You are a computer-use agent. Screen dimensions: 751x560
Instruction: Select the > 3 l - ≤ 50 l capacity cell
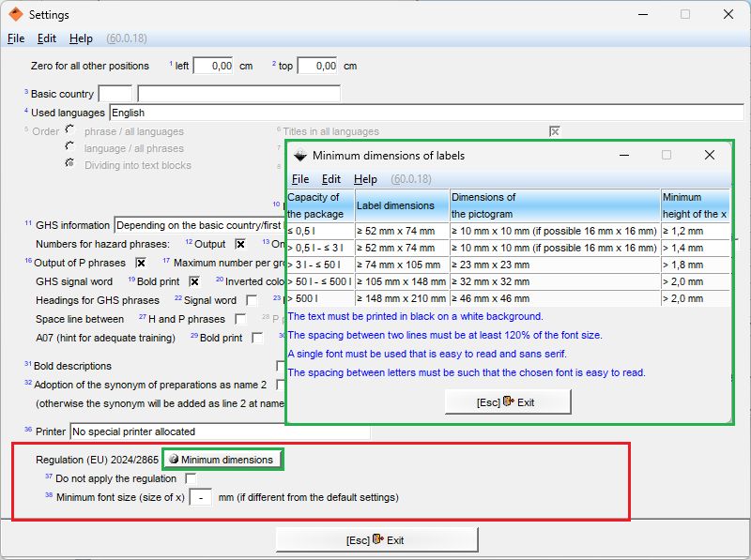(320, 265)
